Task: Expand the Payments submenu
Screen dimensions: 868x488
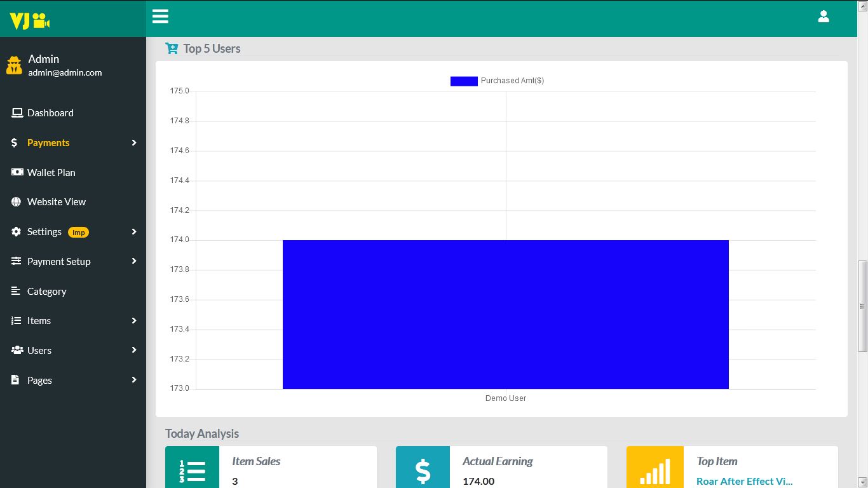Action: pyautogui.click(x=134, y=142)
